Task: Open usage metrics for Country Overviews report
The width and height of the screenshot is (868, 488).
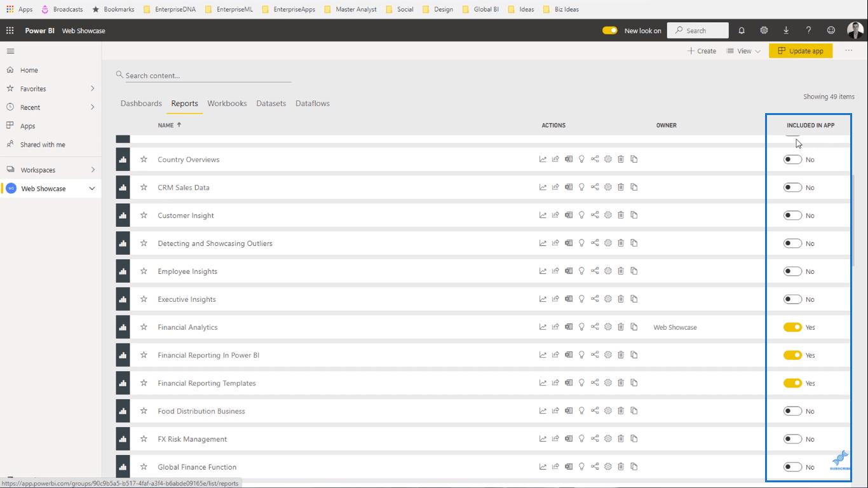Action: [x=543, y=159]
